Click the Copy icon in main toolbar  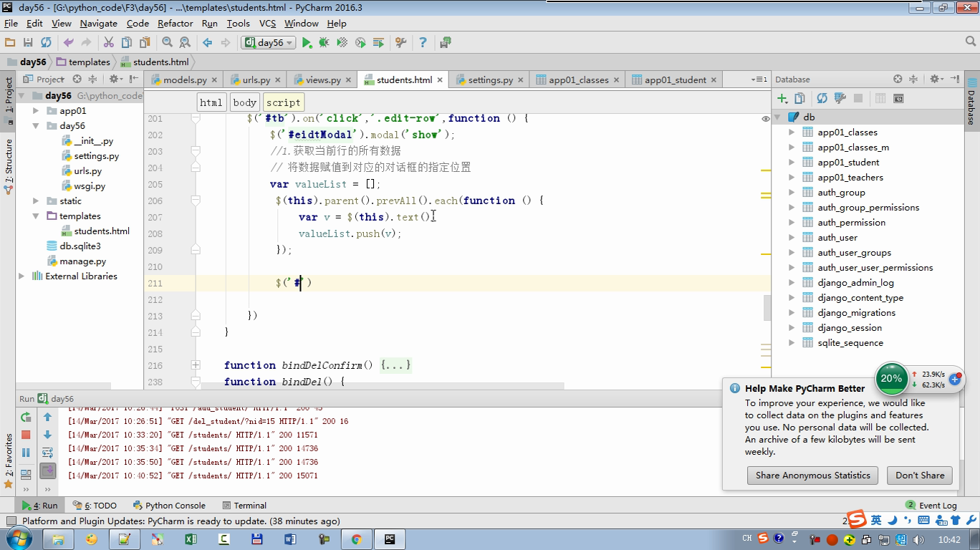click(x=127, y=43)
